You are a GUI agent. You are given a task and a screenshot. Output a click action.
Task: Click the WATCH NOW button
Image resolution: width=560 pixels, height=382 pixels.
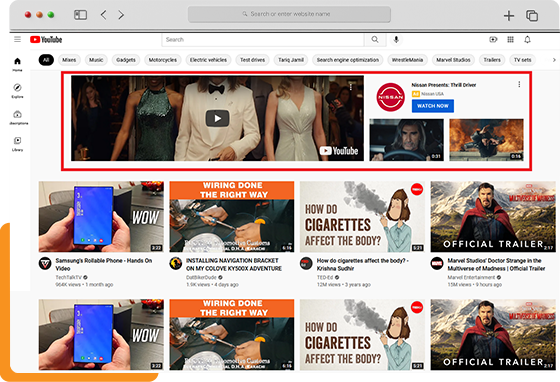432,106
